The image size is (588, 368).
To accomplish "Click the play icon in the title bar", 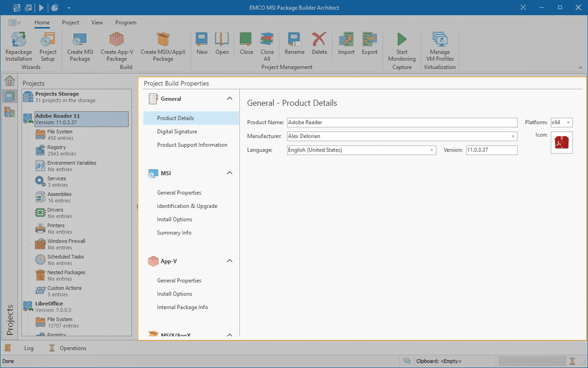I will click(x=41, y=7).
